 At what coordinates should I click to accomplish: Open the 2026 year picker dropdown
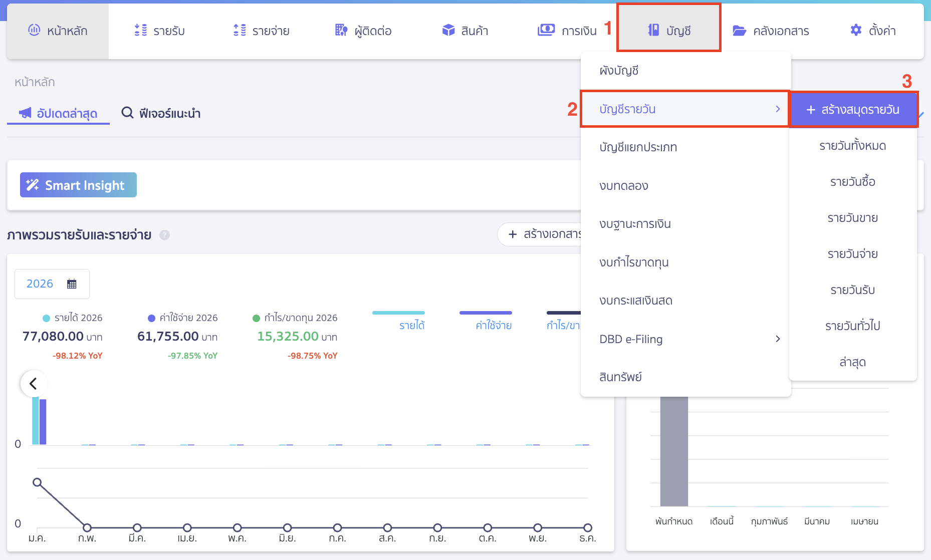click(52, 284)
